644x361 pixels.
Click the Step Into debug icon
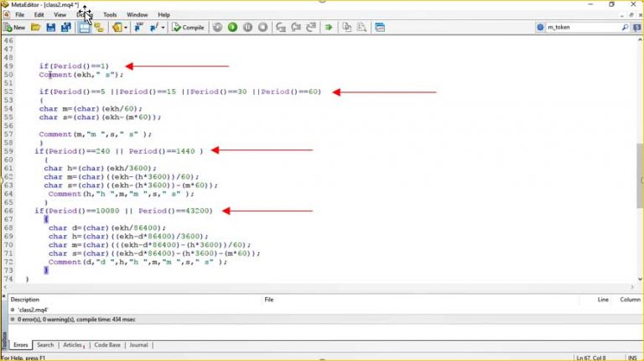(281, 28)
